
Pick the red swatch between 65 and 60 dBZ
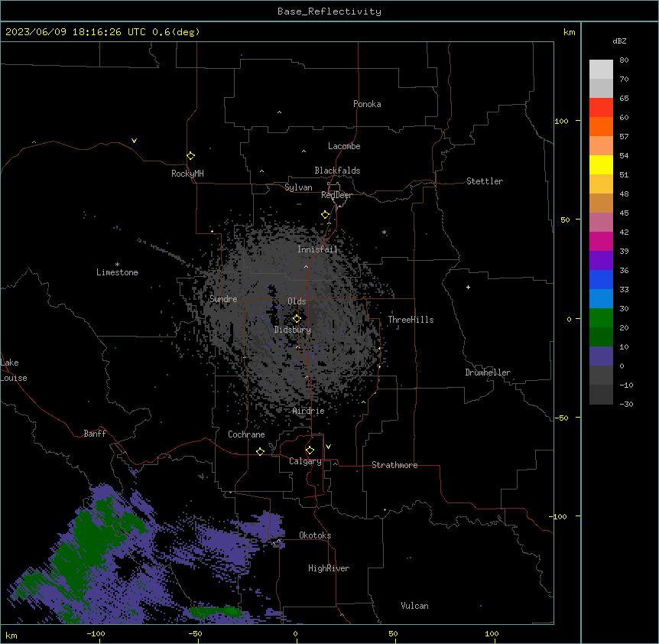601,107
